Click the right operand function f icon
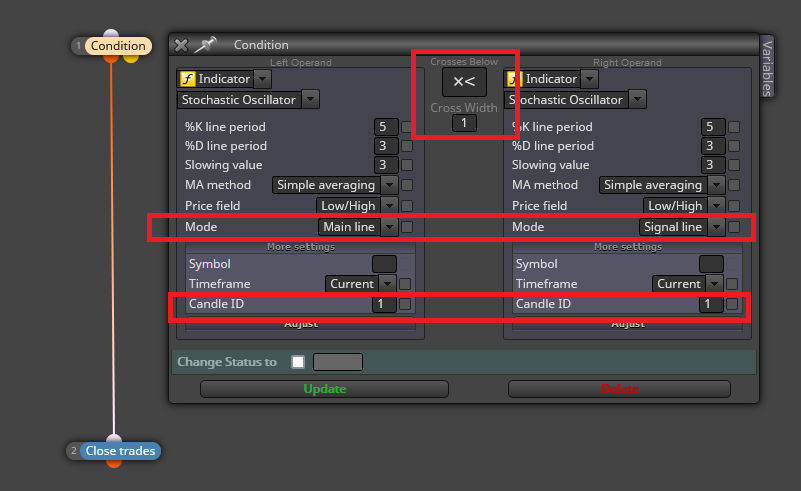The width and height of the screenshot is (801, 491). (x=514, y=79)
